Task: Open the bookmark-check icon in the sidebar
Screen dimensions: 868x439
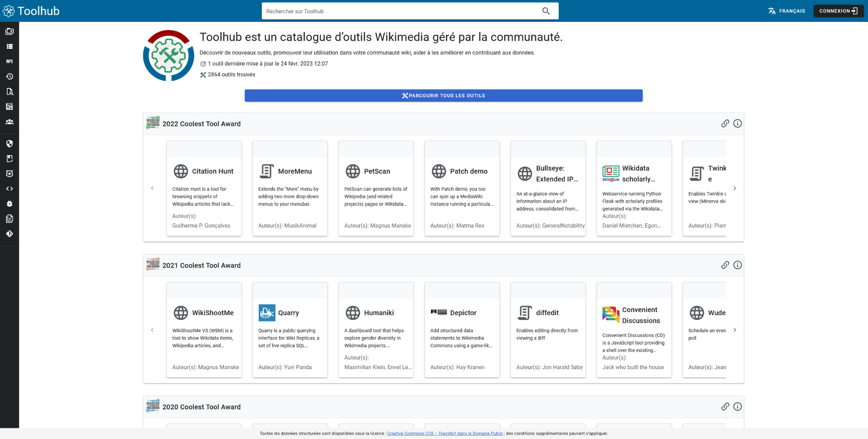Action: 9,159
